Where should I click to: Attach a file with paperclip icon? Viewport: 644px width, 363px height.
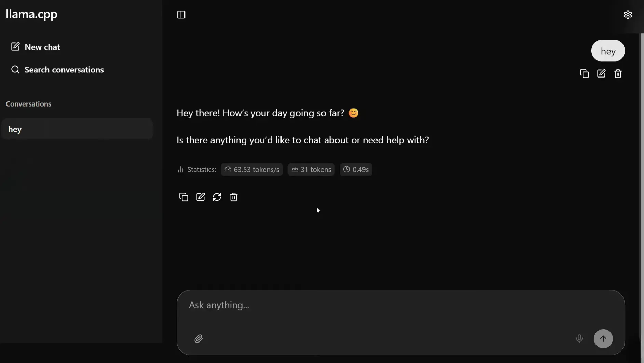(x=198, y=338)
